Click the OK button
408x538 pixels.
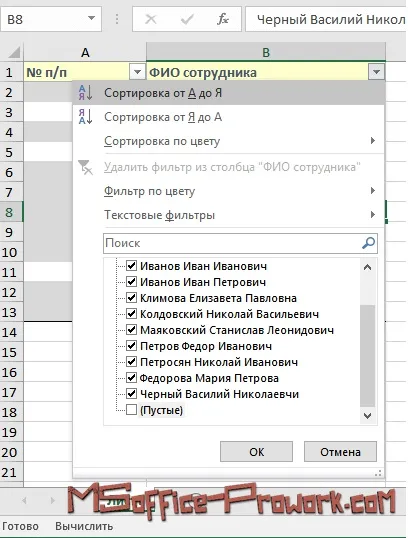pos(256,452)
